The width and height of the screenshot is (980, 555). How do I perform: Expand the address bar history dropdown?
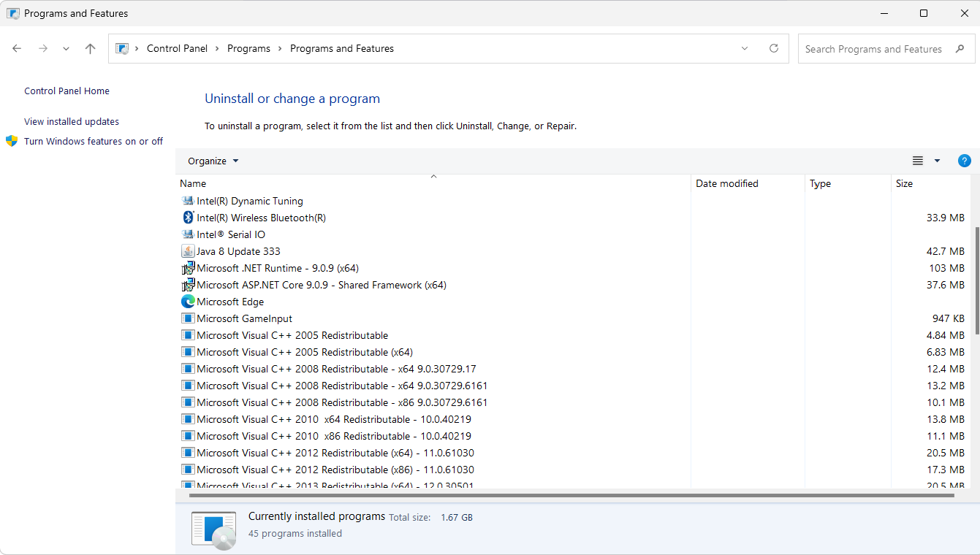(x=745, y=49)
